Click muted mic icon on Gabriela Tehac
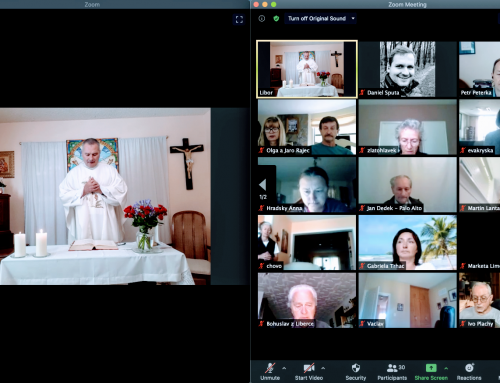The width and height of the screenshot is (500, 383). pos(362,266)
